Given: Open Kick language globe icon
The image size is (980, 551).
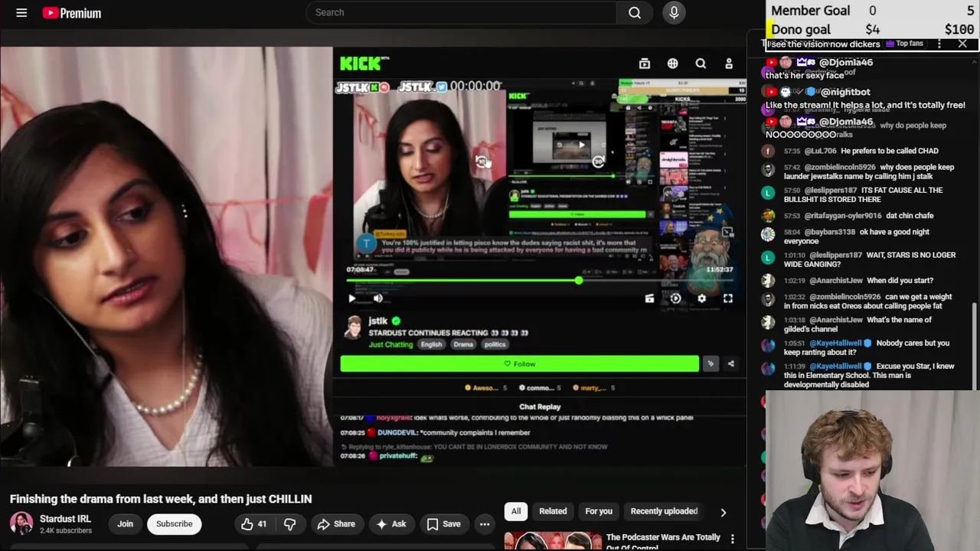Looking at the screenshot, I should [x=672, y=64].
